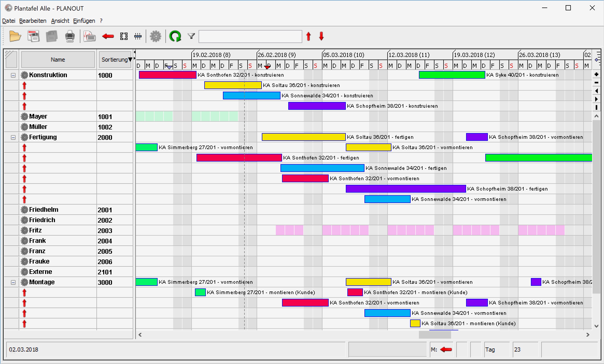The width and height of the screenshot is (604, 364).
Task: Click the funnel filter icon
Action: [x=191, y=36]
